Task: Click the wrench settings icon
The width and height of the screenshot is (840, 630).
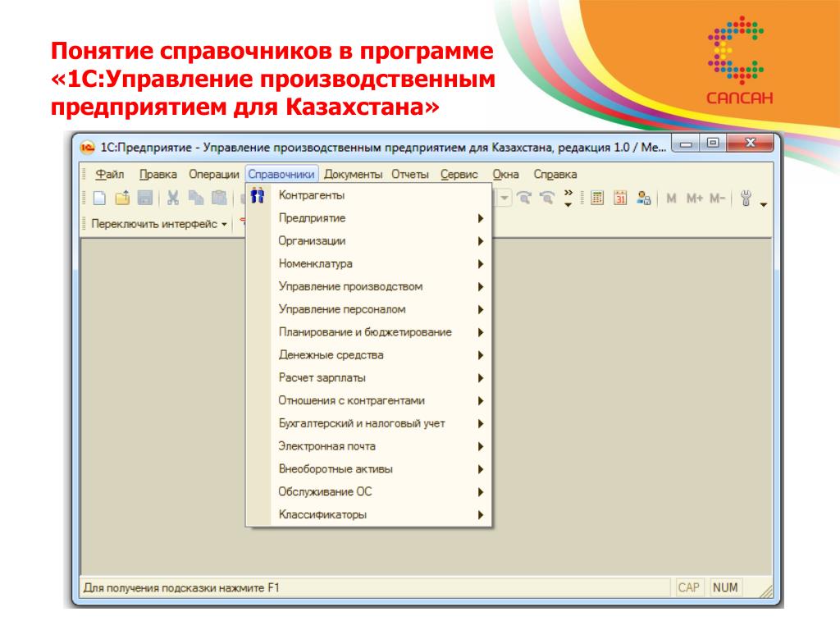Action: click(x=746, y=199)
